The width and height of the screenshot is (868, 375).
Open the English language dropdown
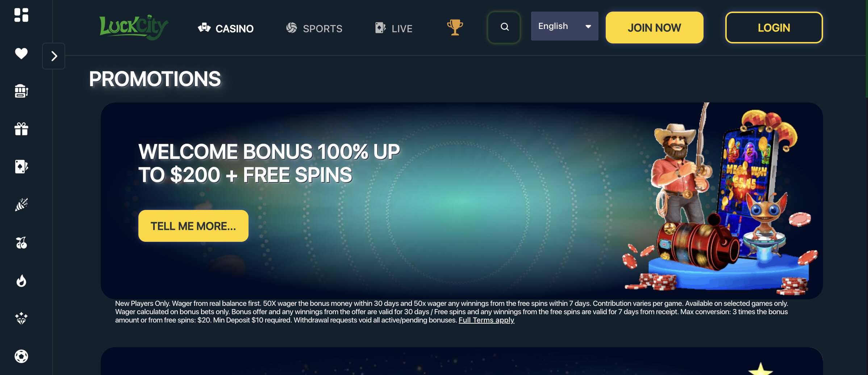coord(564,26)
